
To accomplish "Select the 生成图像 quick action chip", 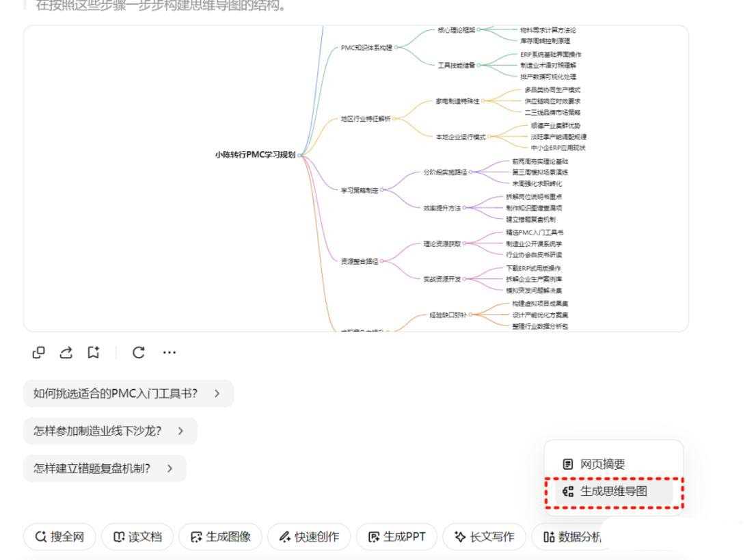I will point(221,537).
